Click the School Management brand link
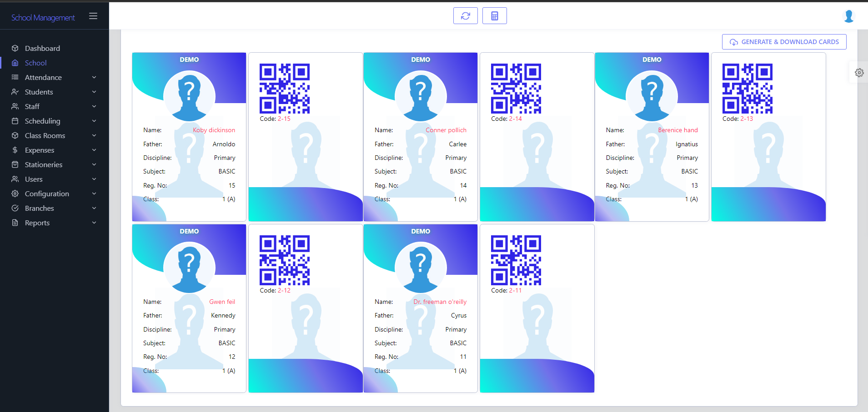The width and height of the screenshot is (868, 412). click(x=43, y=17)
